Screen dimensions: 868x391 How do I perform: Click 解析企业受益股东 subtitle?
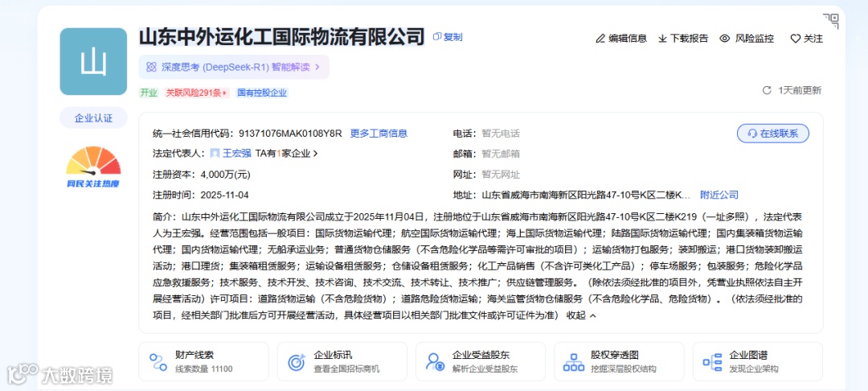point(485,369)
